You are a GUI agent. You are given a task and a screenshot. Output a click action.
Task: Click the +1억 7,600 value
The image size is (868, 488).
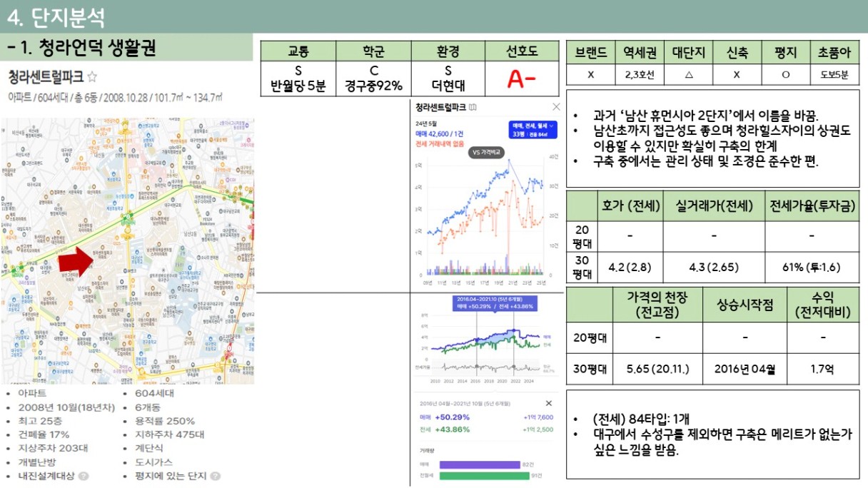pyautogui.click(x=538, y=417)
